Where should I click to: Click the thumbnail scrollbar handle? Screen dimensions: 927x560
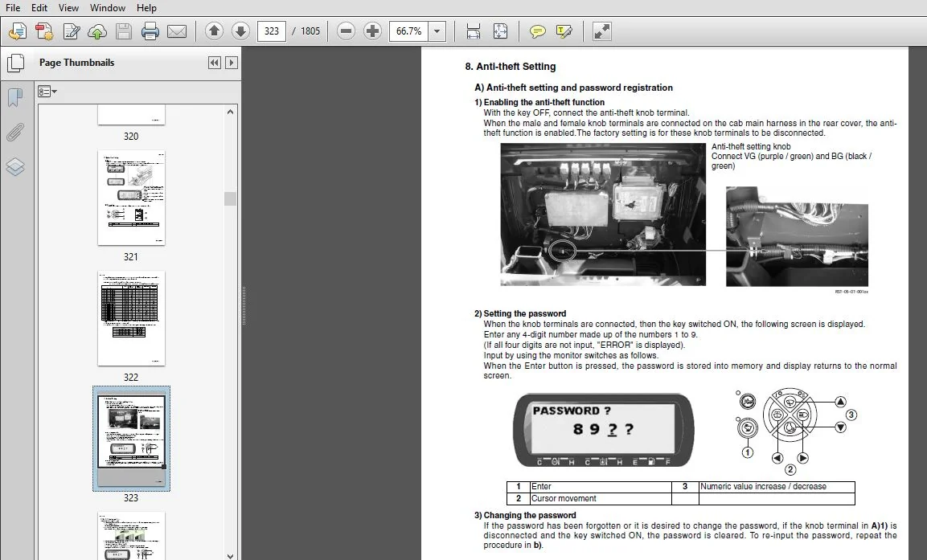coord(230,199)
